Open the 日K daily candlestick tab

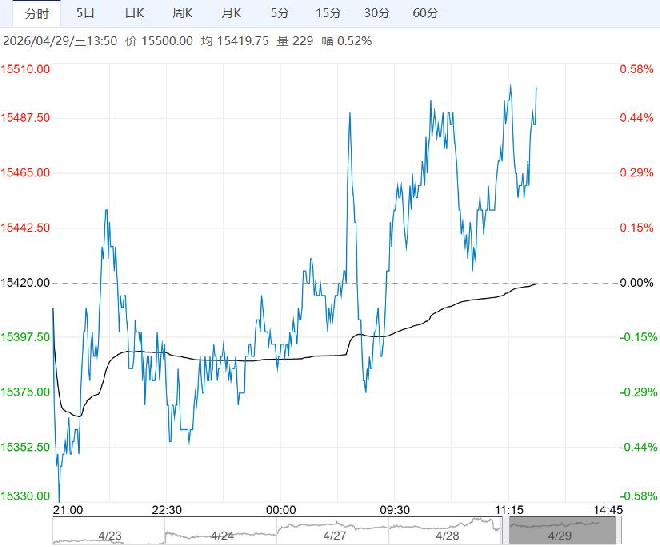coord(134,13)
